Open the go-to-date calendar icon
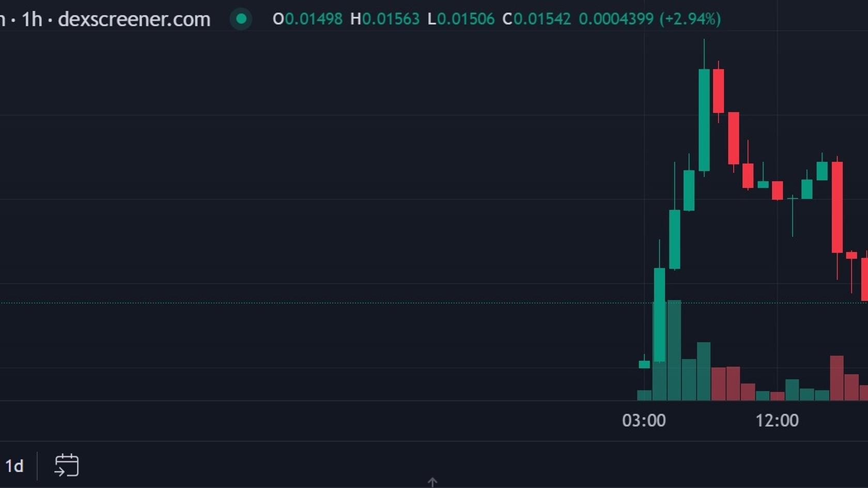The height and width of the screenshot is (488, 868). click(x=67, y=465)
